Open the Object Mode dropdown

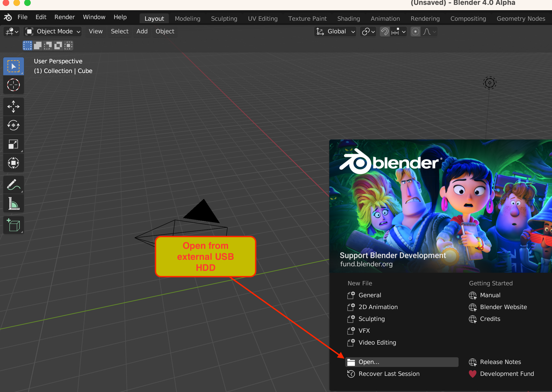[x=53, y=31]
